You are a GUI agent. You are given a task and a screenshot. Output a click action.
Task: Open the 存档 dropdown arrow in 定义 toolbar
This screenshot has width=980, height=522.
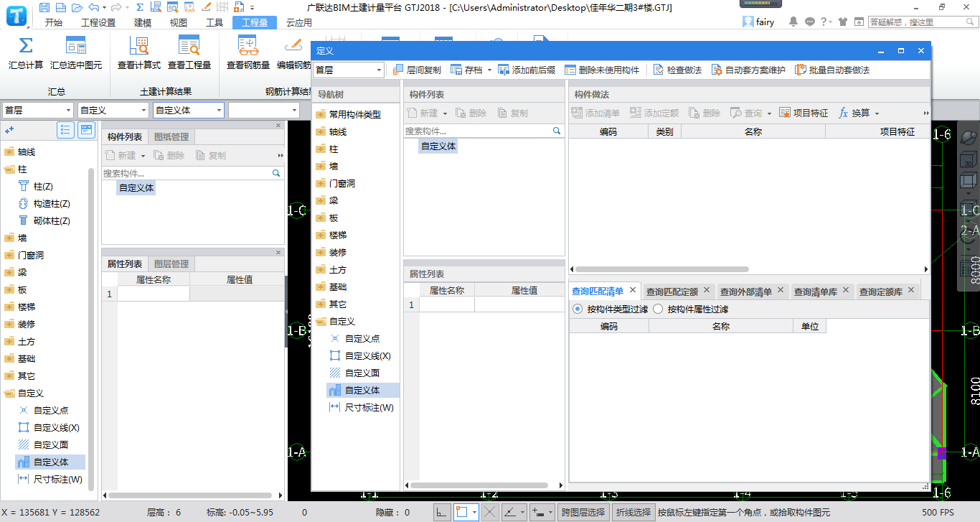(x=490, y=70)
